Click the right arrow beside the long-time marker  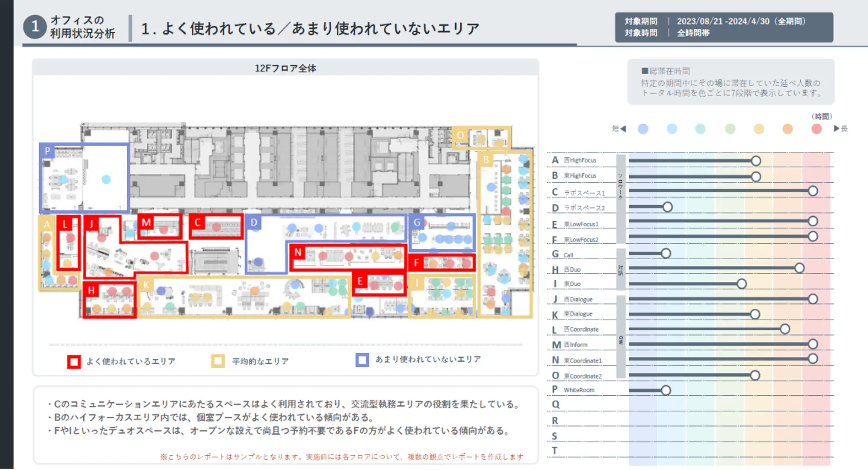pos(837,128)
